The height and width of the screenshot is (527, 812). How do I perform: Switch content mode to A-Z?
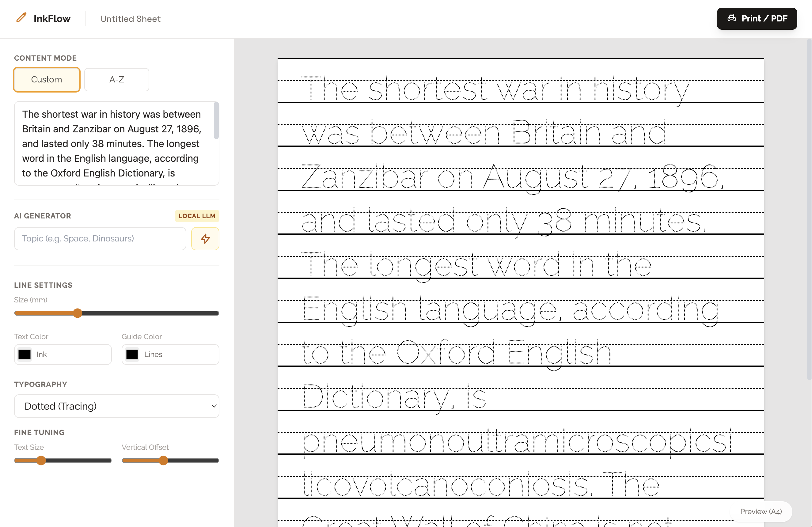click(116, 79)
